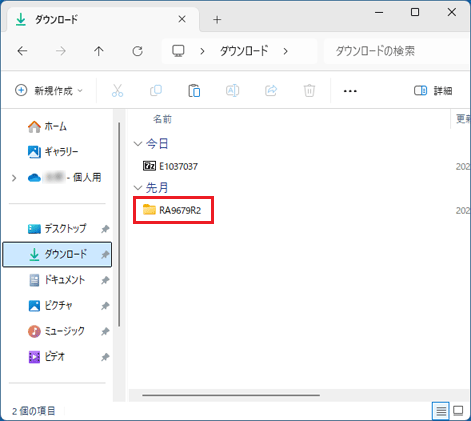Go up one folder level

pyautogui.click(x=99, y=51)
